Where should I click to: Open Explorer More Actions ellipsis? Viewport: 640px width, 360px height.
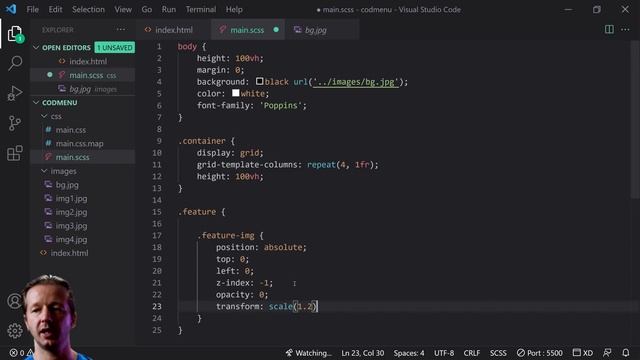point(121,29)
